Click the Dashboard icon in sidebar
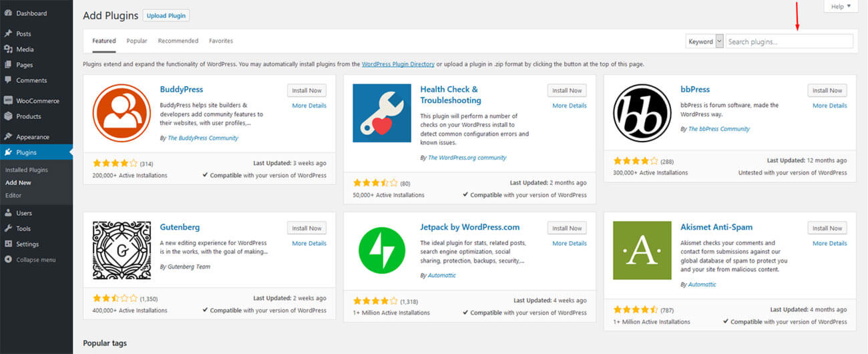 [8, 13]
